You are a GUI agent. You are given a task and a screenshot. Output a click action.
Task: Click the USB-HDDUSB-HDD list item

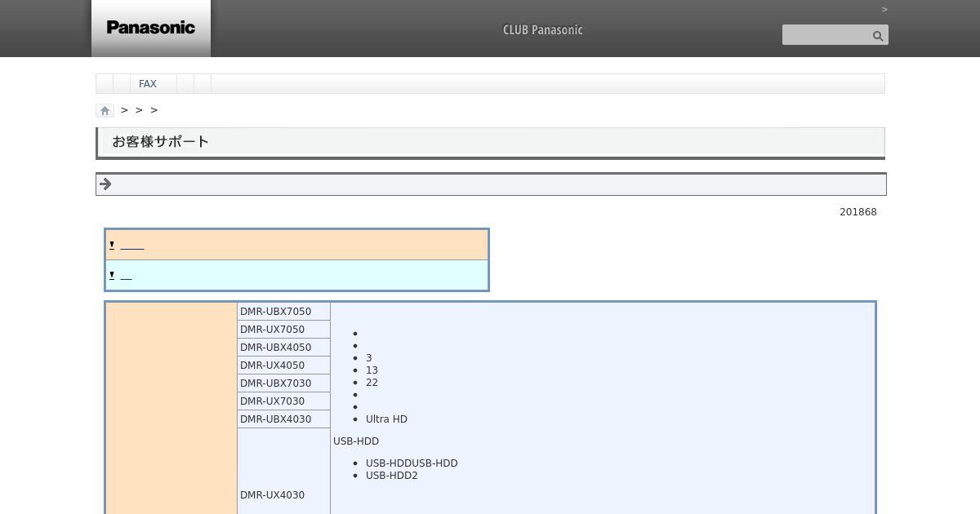(412, 463)
